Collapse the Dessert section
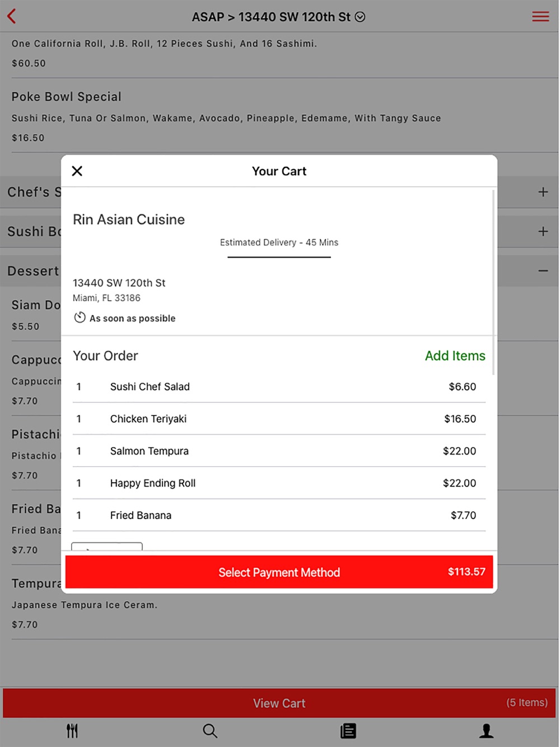This screenshot has width=560, height=747. [x=543, y=271]
